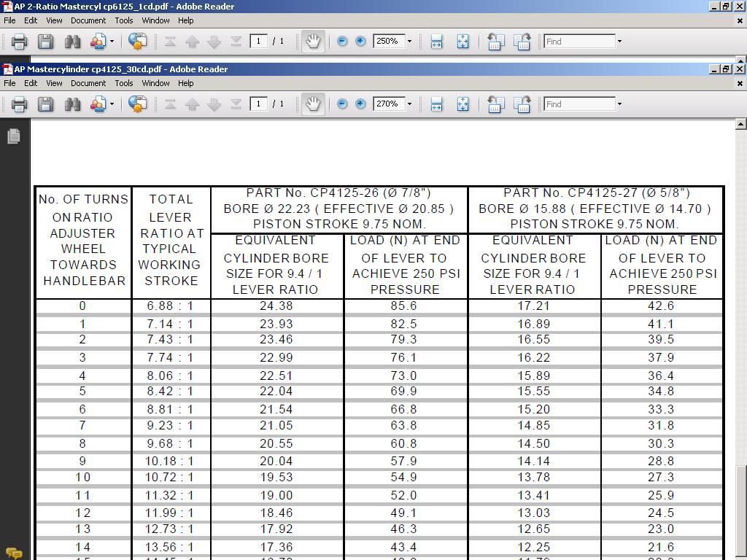Click Print icon in cp4125 window toolbar
The width and height of the screenshot is (747, 560).
click(x=19, y=104)
